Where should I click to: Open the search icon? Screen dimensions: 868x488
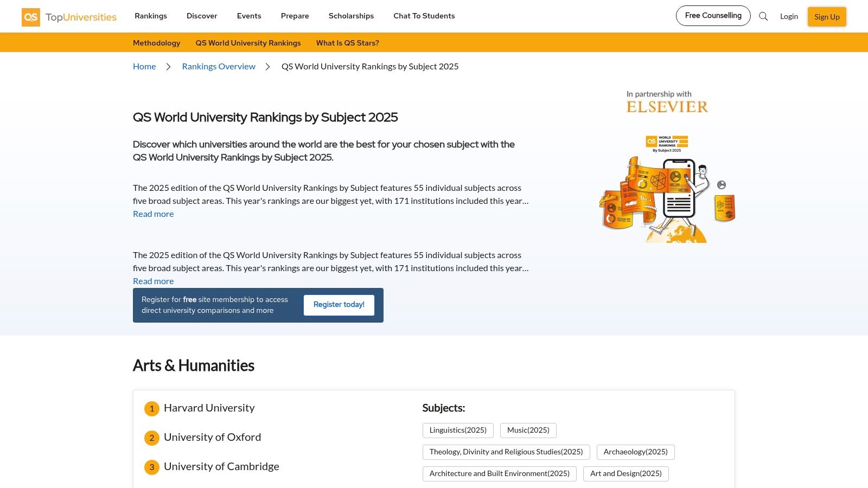[763, 17]
